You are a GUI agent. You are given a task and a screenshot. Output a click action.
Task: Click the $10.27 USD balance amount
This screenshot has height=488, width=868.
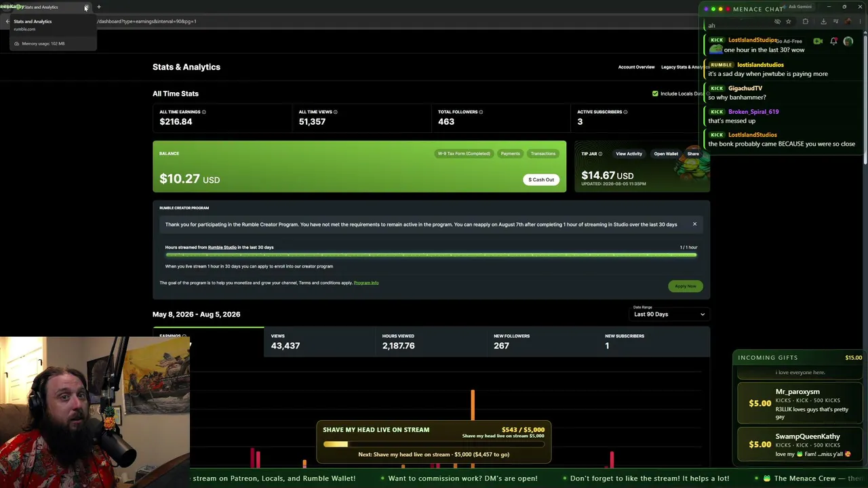point(189,179)
